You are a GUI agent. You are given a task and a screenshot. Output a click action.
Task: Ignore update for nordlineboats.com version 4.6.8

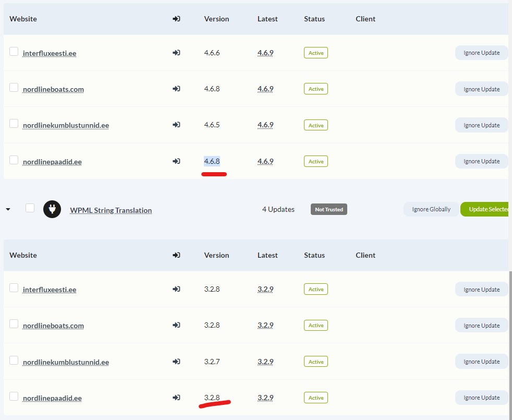482,89
